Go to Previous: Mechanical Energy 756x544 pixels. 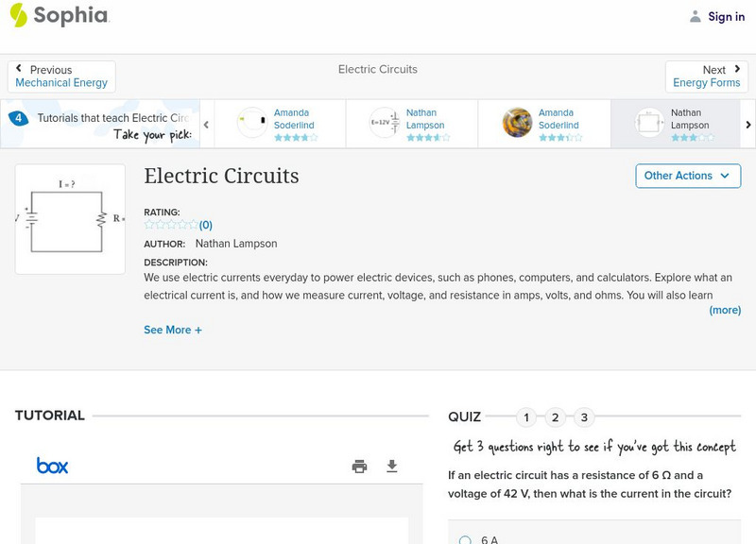pyautogui.click(x=61, y=76)
